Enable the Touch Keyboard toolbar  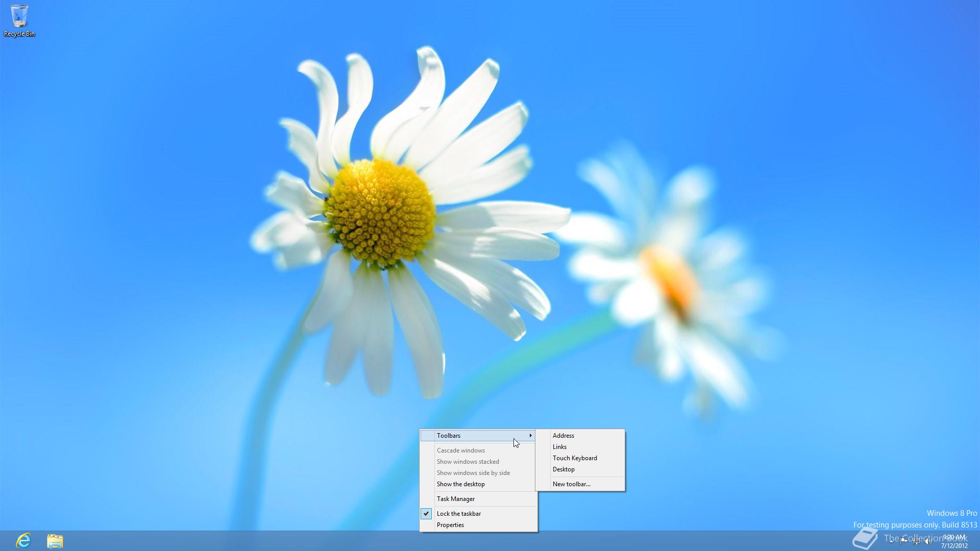[580, 458]
